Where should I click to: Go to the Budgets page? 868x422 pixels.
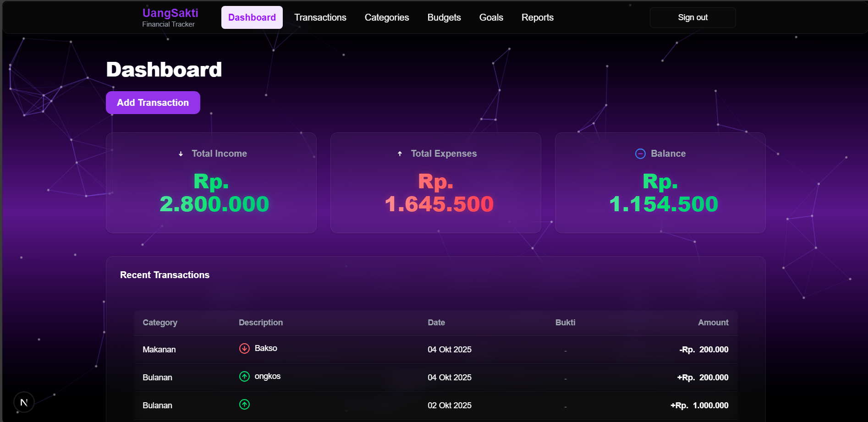click(x=444, y=17)
